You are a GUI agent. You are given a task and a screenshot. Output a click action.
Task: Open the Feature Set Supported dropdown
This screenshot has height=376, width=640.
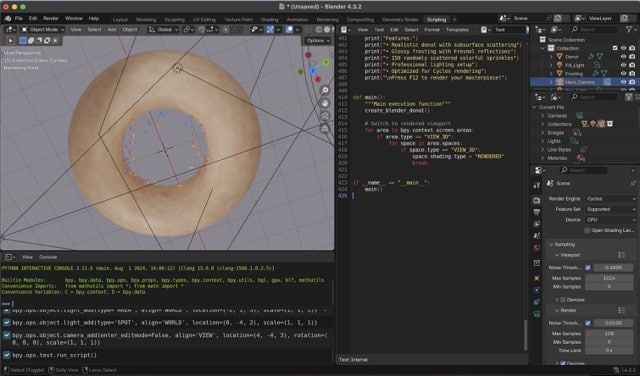(610, 209)
